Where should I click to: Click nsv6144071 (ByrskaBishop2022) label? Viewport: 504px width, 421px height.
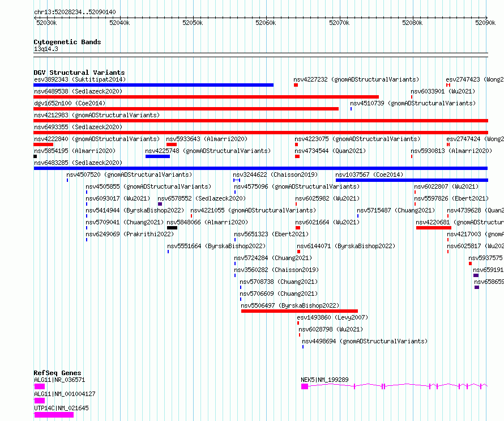tap(346, 246)
